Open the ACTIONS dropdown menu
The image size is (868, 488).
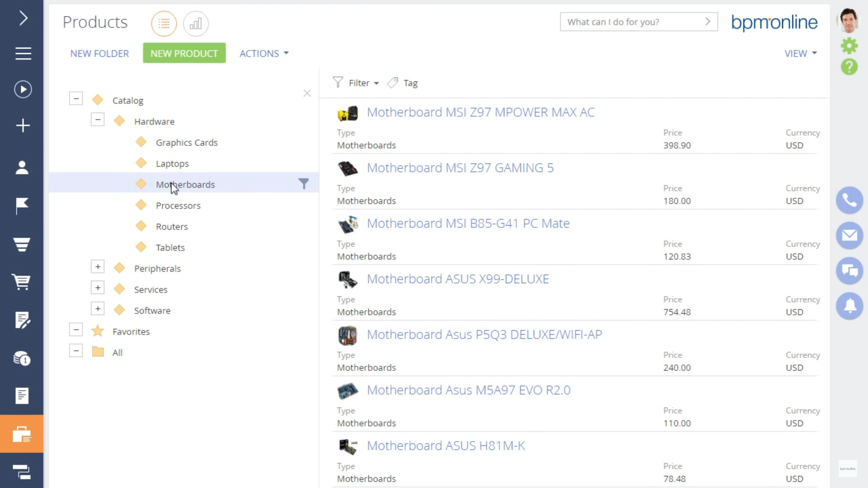(x=264, y=53)
